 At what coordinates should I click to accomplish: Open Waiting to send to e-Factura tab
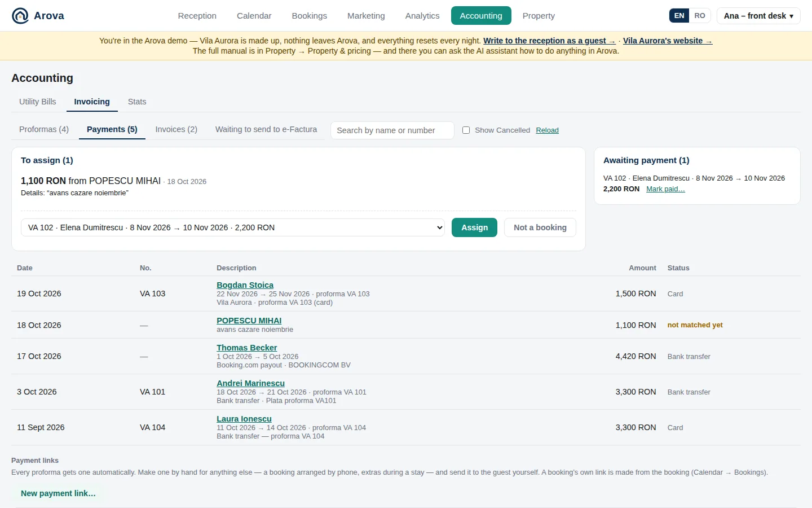click(x=266, y=129)
